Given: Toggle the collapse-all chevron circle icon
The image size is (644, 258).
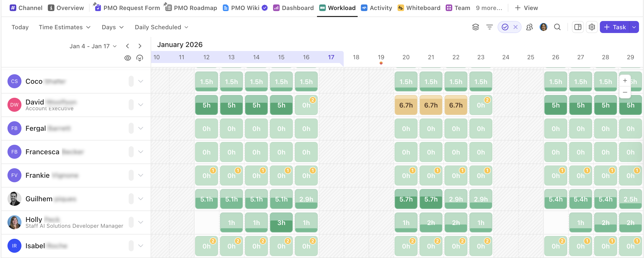Looking at the screenshot, I should 139,57.
